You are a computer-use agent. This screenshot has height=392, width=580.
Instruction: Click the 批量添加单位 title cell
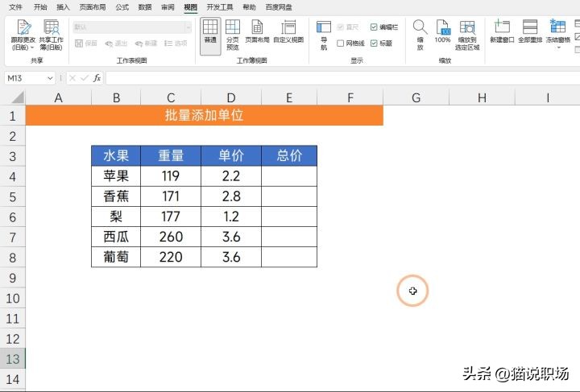(204, 115)
